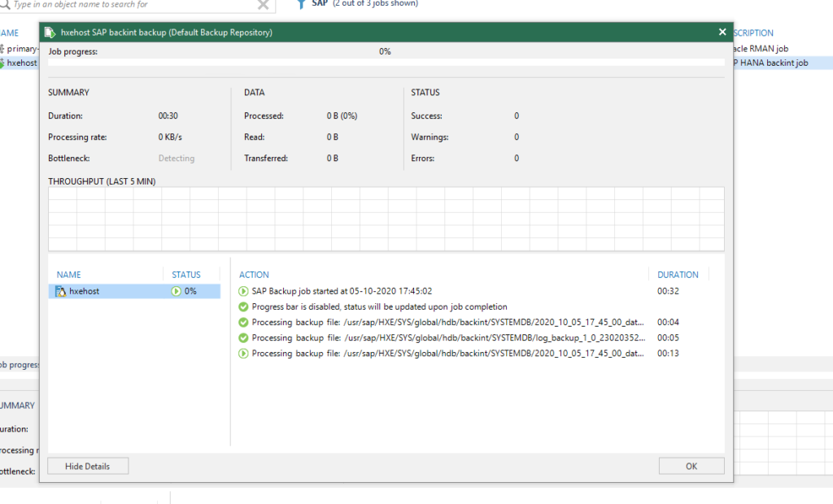Select the SAP HANA backint job description in background
Screen dimensions: 833x504
coord(771,63)
